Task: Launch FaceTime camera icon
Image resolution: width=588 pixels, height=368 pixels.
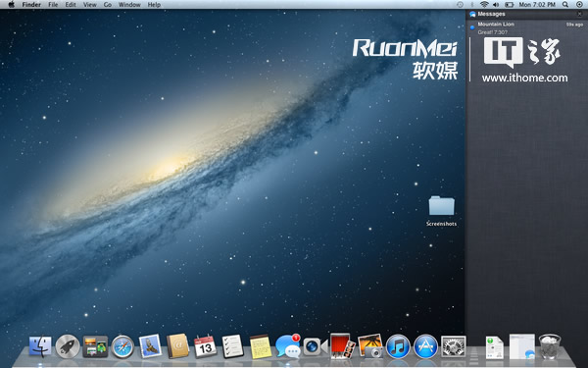Action: pos(316,346)
